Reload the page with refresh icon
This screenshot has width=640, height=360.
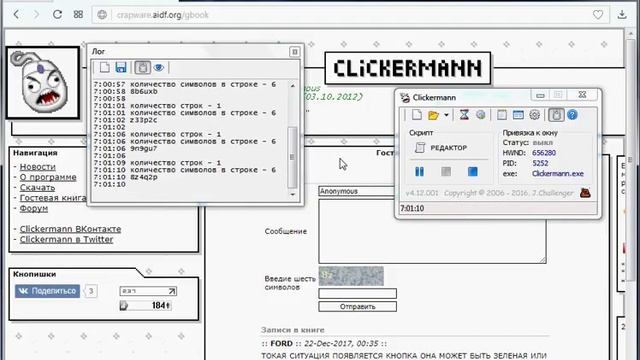[x=58, y=15]
